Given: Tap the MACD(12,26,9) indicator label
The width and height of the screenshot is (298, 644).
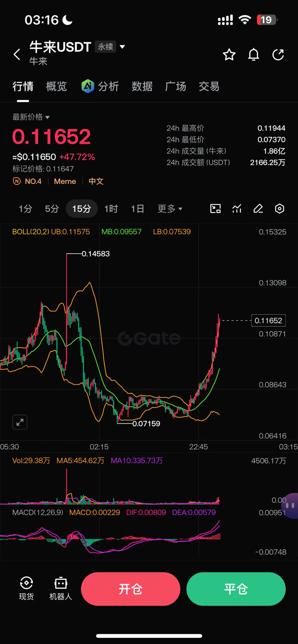Looking at the screenshot, I should tap(38, 512).
